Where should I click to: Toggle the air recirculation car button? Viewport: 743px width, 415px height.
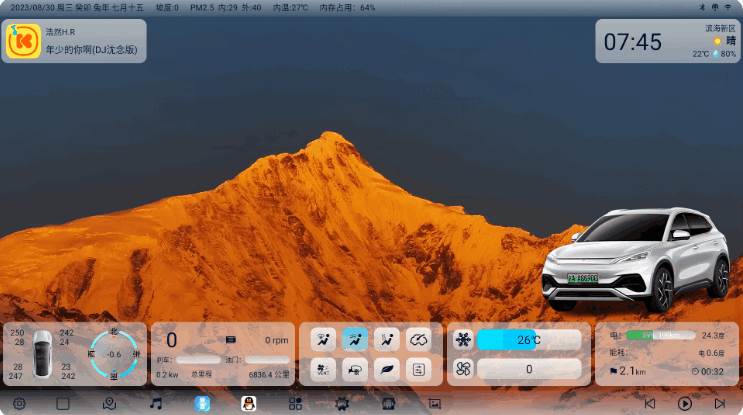click(x=355, y=369)
